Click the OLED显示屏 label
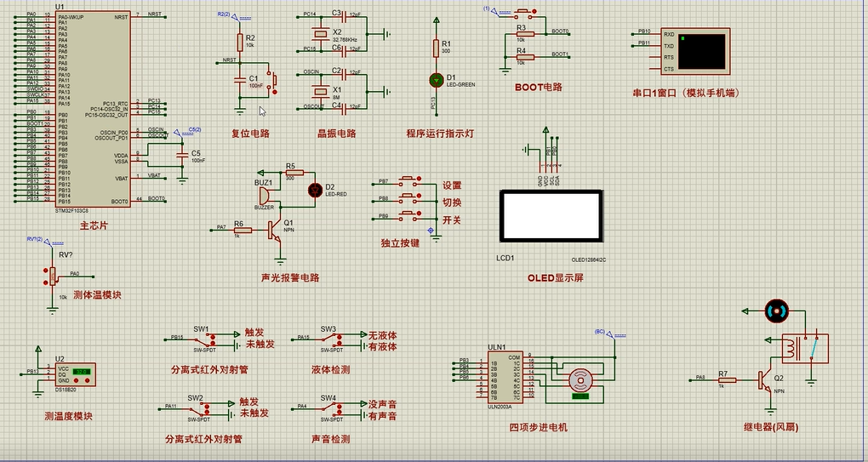 click(x=555, y=277)
